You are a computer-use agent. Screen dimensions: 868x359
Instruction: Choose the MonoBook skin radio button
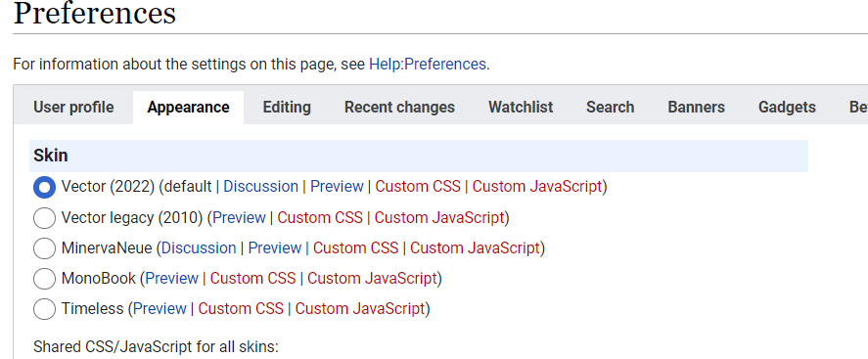point(44,278)
